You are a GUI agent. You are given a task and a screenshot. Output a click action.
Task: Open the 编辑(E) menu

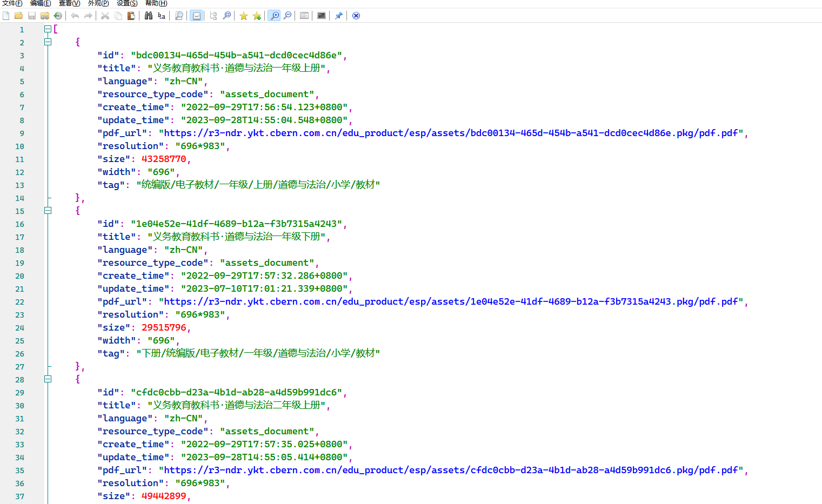41,3
